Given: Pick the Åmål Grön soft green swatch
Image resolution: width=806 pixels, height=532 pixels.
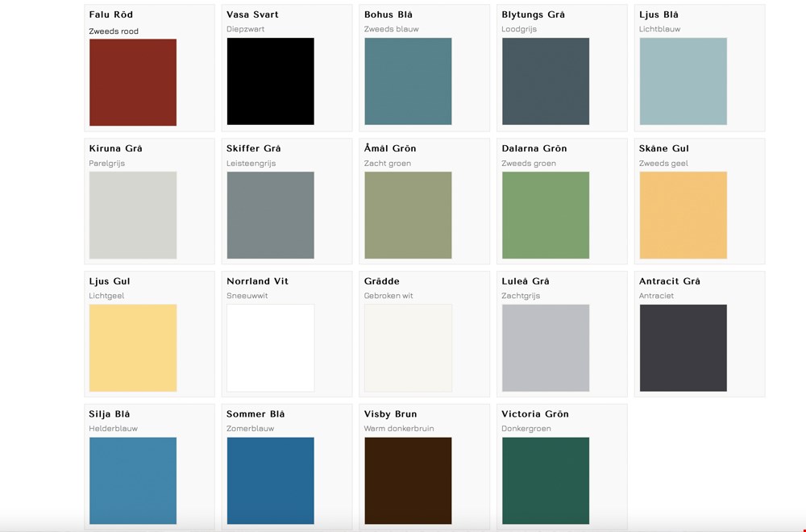Looking at the screenshot, I should [x=408, y=215].
